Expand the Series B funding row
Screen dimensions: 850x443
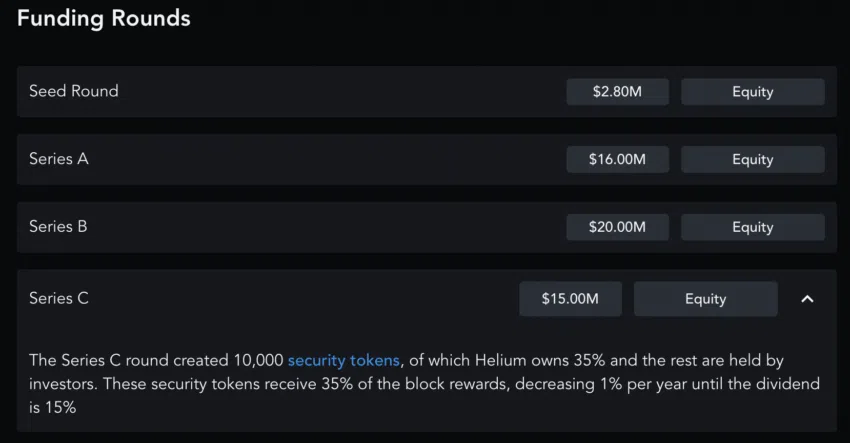tap(300, 227)
